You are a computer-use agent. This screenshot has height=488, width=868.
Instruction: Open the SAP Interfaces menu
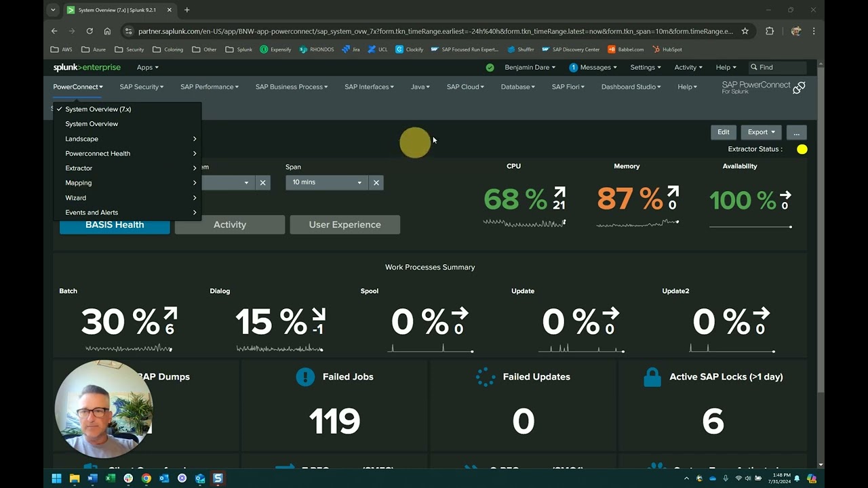(370, 87)
